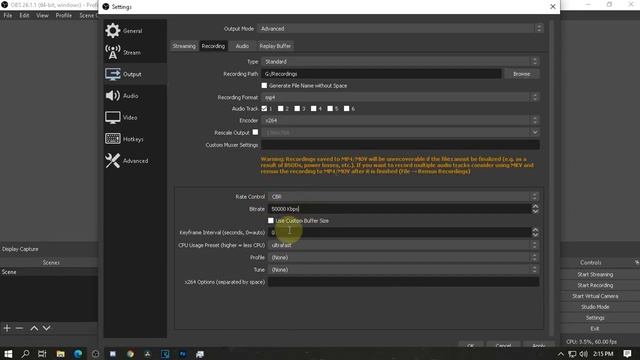Viewport: 640px width, 360px height.
Task: Move scene up with arrow icon
Action: point(34,328)
